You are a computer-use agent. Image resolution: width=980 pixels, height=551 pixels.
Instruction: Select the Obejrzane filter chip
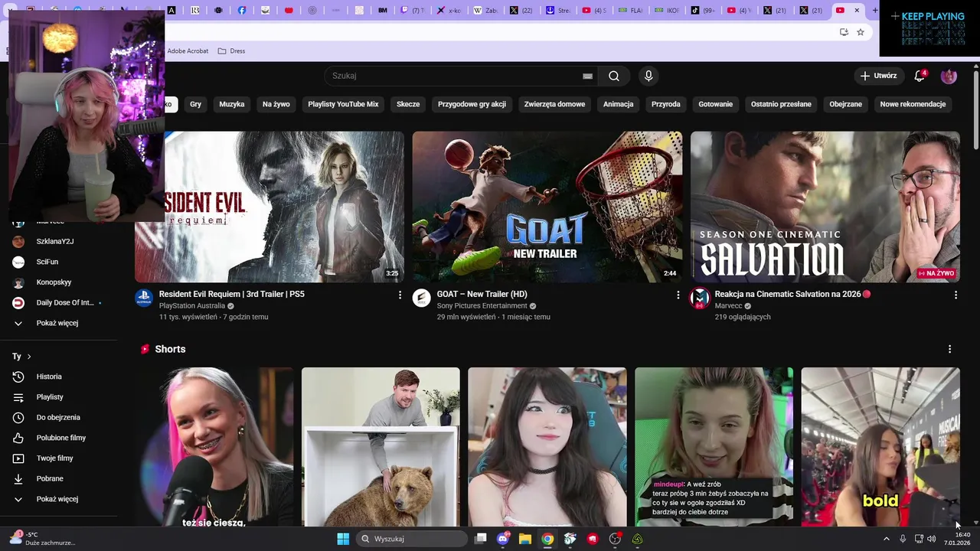[846, 104]
